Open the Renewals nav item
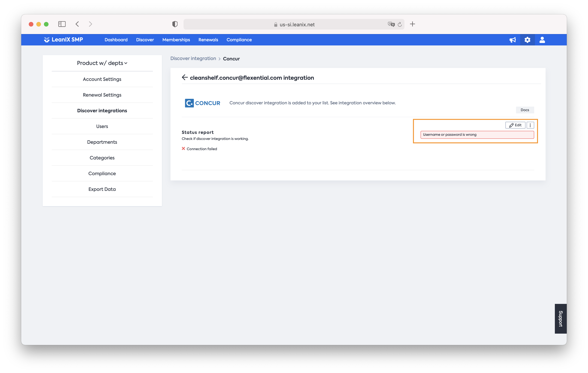Viewport: 588px width, 373px height. click(208, 40)
